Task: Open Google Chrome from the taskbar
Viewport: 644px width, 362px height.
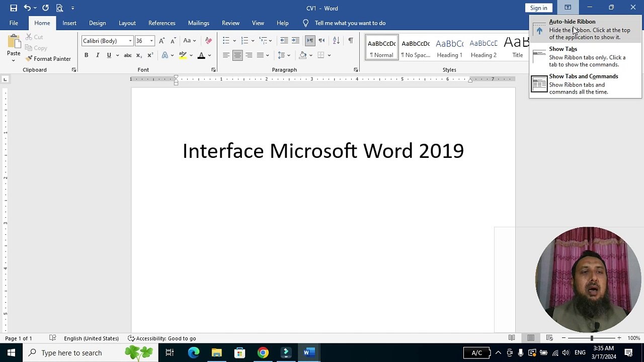Action: point(263,353)
